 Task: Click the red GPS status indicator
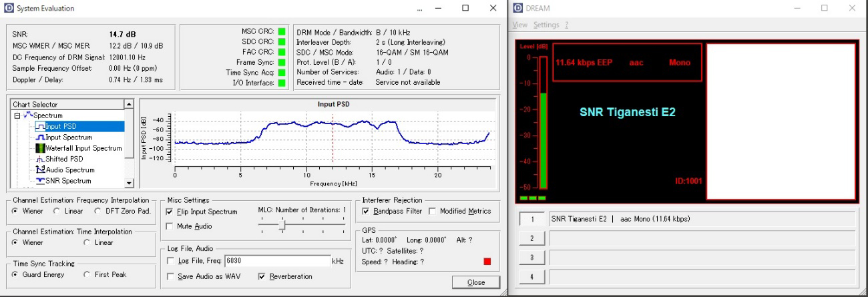point(487,261)
